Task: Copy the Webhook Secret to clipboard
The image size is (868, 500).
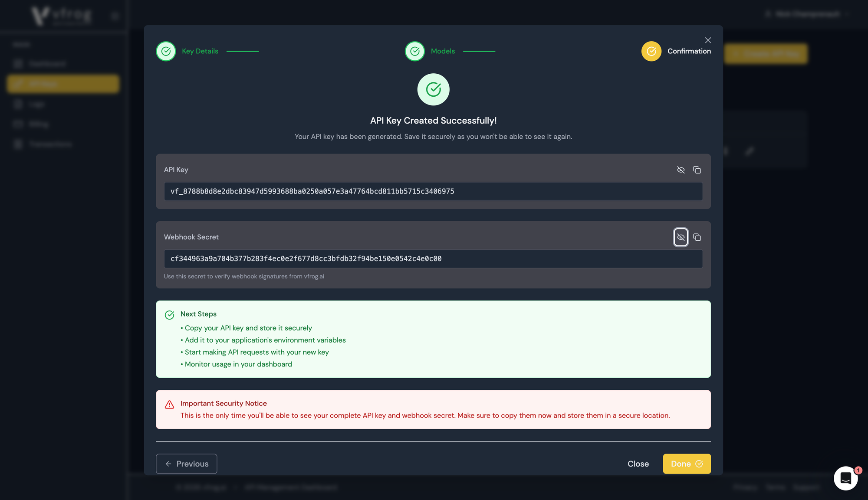Action: 697,237
